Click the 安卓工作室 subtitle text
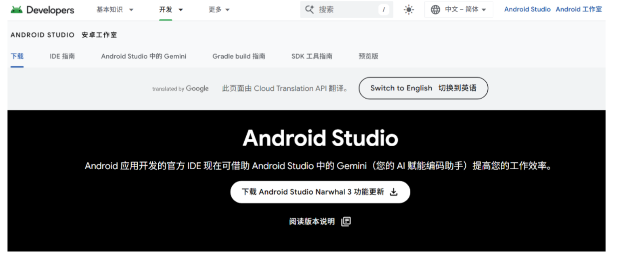Image resolution: width=644 pixels, height=259 pixels. coord(99,35)
